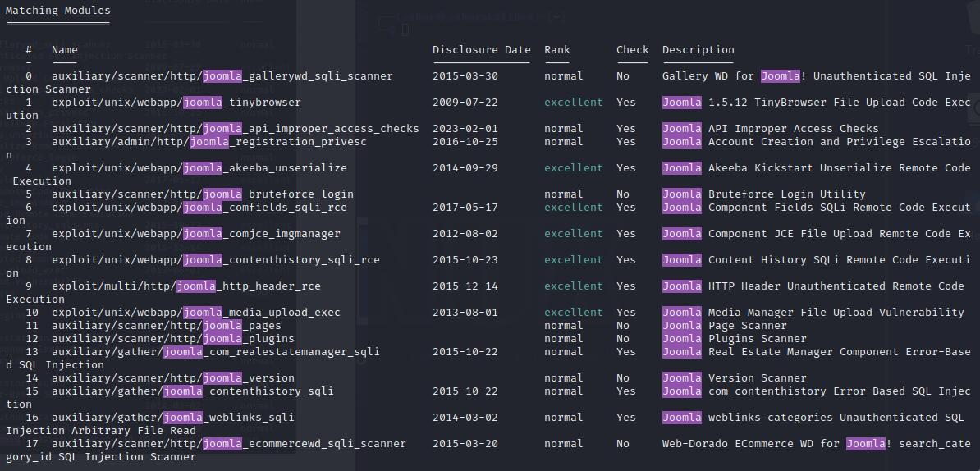Click disclosure date 2014-09-29

pos(465,168)
